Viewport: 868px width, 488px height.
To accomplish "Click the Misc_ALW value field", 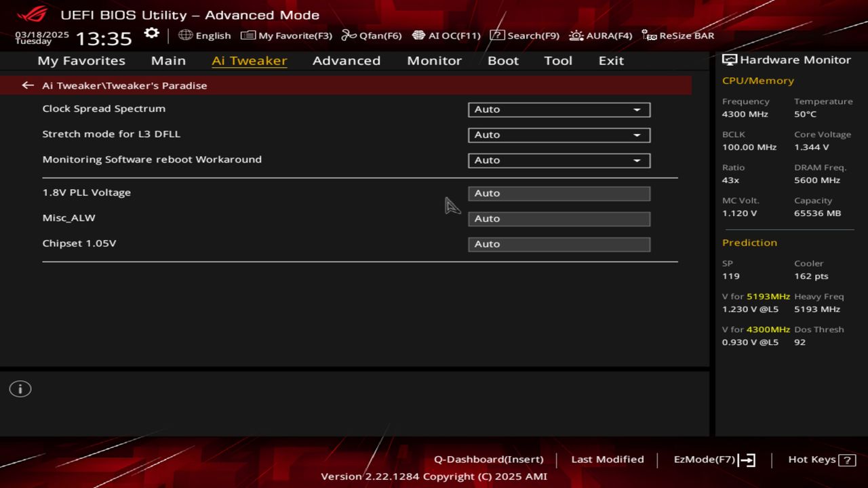I will tap(559, 218).
